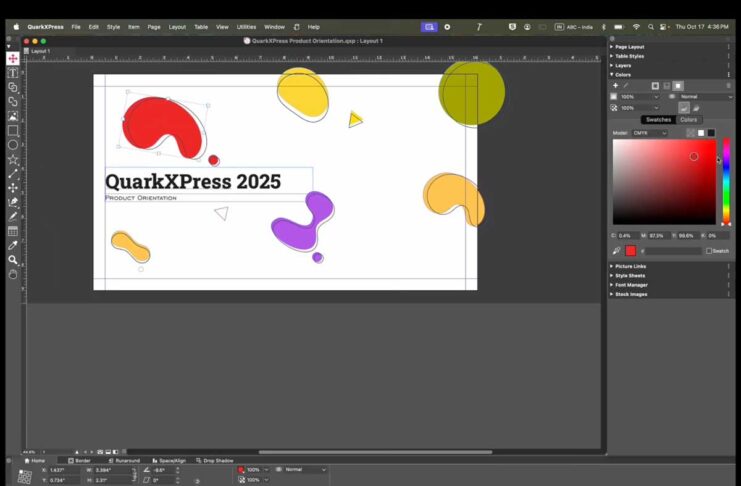Open the Wi-Fi status menu

pos(636,27)
